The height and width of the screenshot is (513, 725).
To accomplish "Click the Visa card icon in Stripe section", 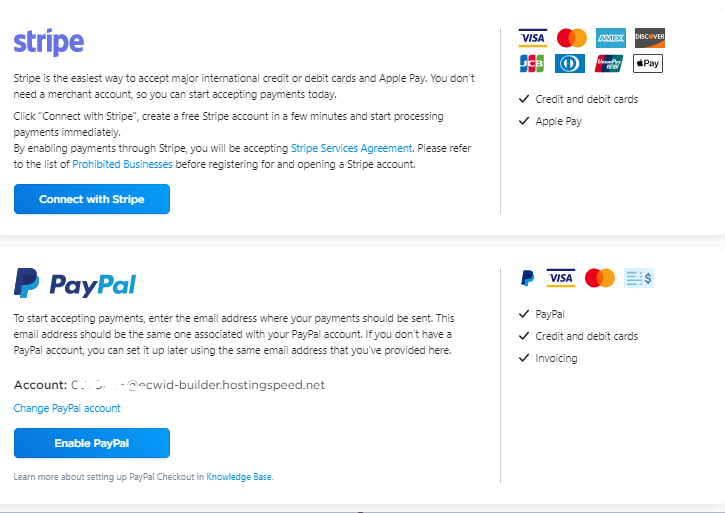I will click(533, 38).
